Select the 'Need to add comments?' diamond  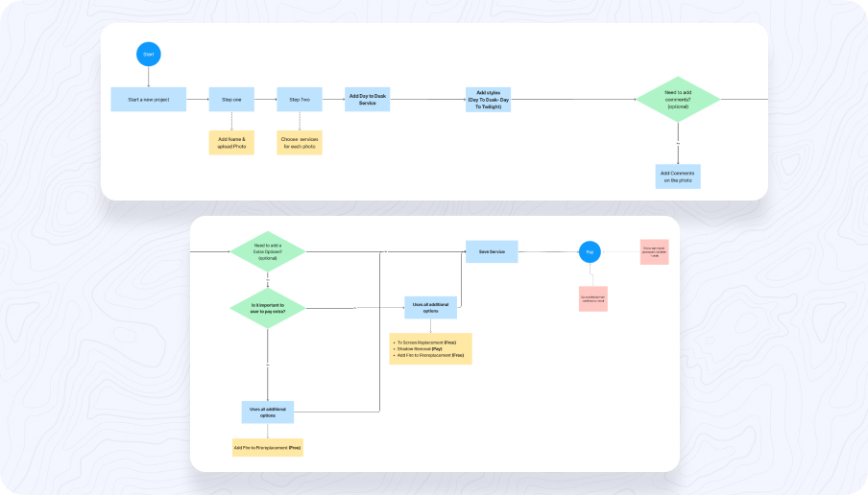678,100
